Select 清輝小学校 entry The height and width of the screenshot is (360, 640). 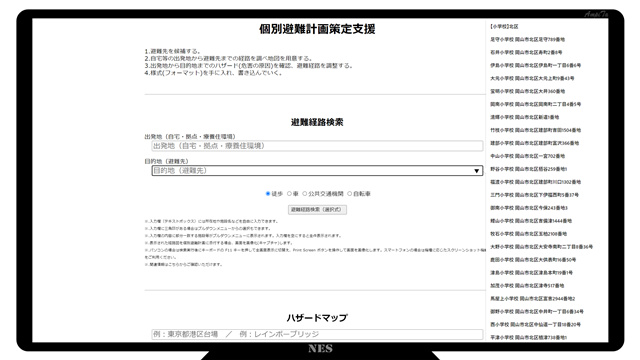tap(524, 117)
